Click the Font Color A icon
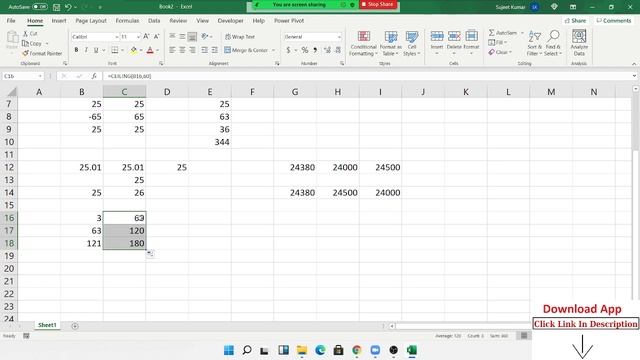640x360 pixels. click(150, 50)
